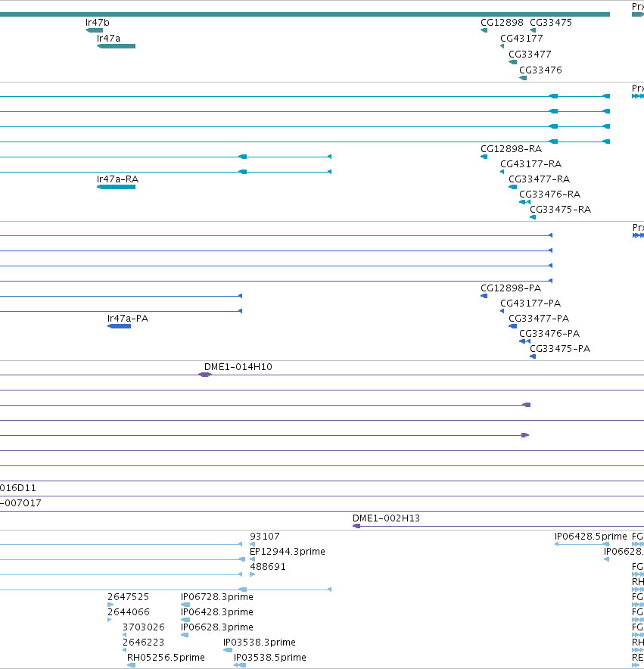The height and width of the screenshot is (669, 644).
Task: Click the 016D11 partial label
Action: 18,487
